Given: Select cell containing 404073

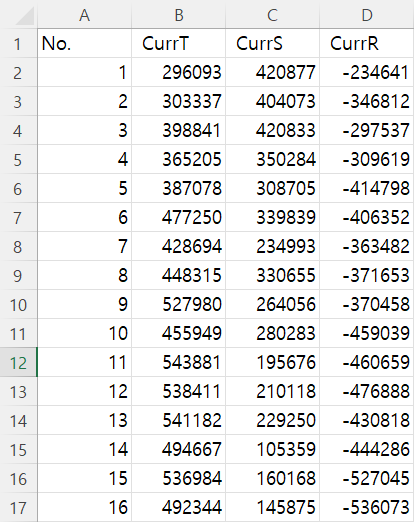Looking at the screenshot, I should tap(273, 101).
